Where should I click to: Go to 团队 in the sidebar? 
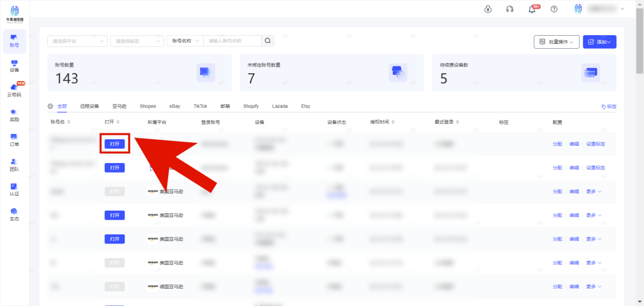coord(14,165)
